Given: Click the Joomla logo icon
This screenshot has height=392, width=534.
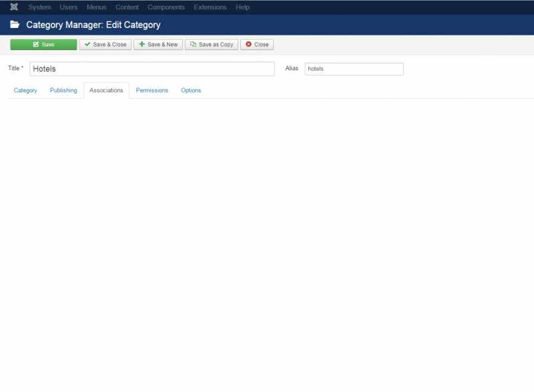Looking at the screenshot, I should (14, 7).
